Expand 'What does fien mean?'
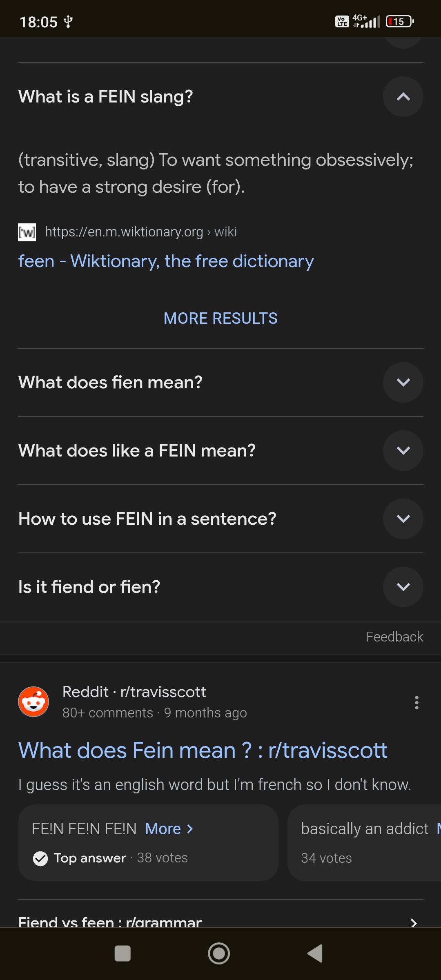The image size is (441, 980). (403, 382)
